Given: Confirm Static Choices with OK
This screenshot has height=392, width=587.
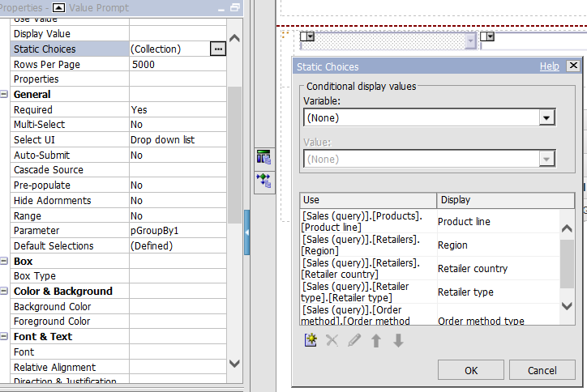Looking at the screenshot, I should pos(471,370).
